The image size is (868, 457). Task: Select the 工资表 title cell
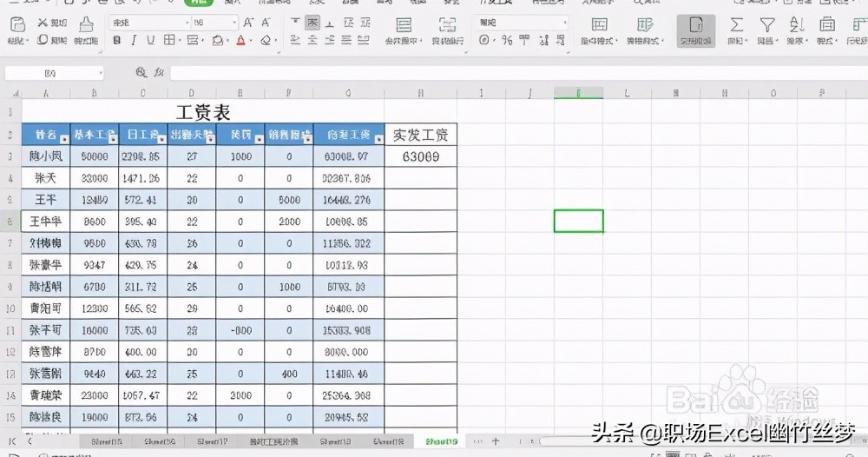202,112
